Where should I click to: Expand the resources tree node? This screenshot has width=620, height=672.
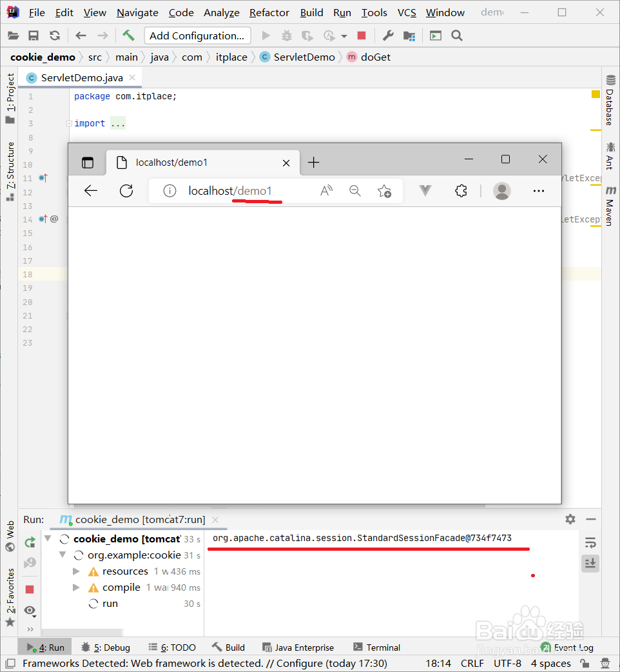tap(76, 571)
